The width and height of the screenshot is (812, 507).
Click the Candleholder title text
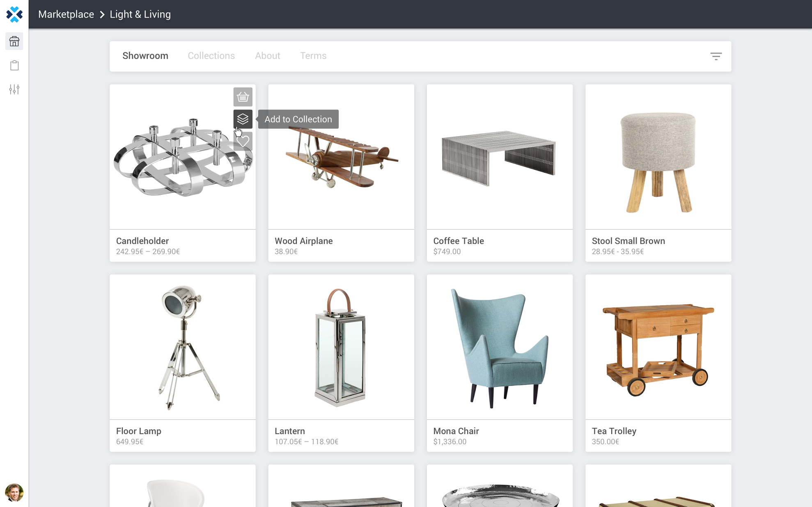tap(142, 241)
